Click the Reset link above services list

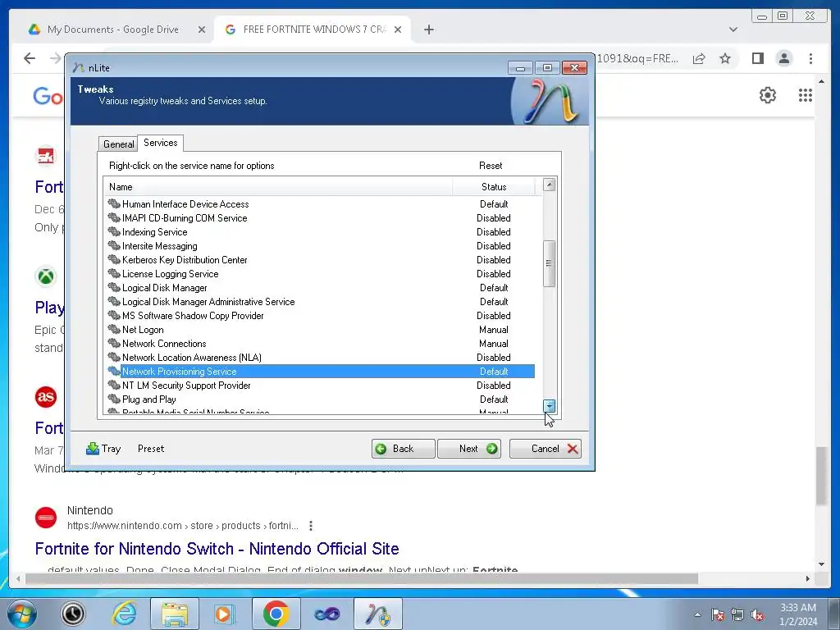point(491,166)
